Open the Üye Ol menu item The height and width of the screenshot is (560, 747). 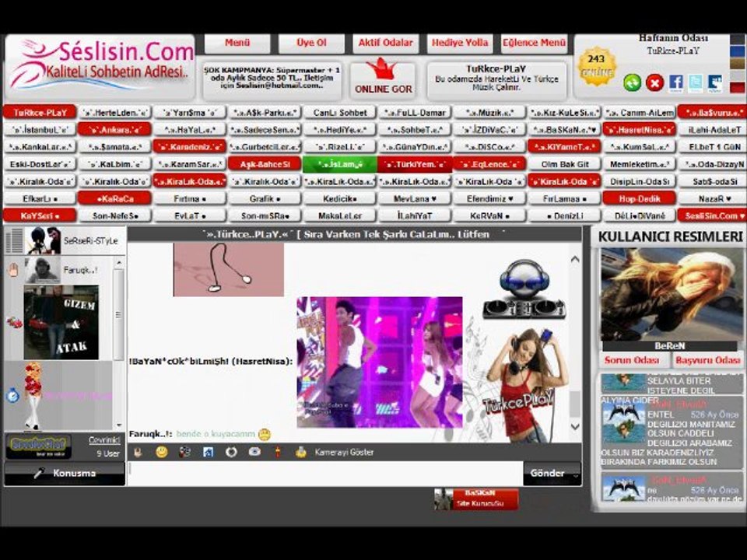click(x=311, y=43)
